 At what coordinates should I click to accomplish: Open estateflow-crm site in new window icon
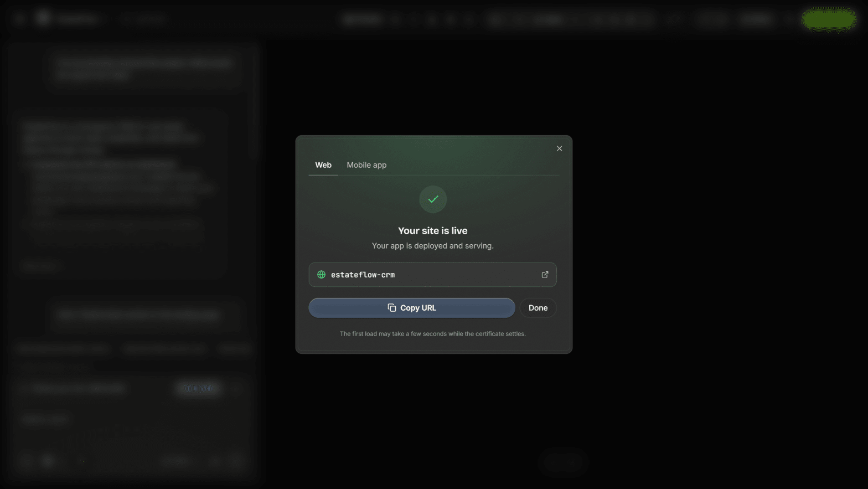click(545, 275)
